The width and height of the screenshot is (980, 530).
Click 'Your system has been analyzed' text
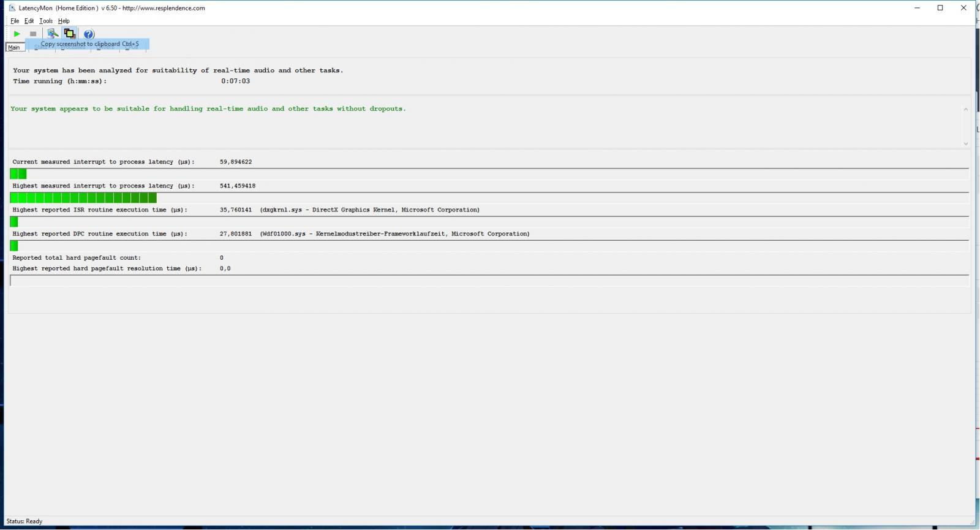(178, 70)
